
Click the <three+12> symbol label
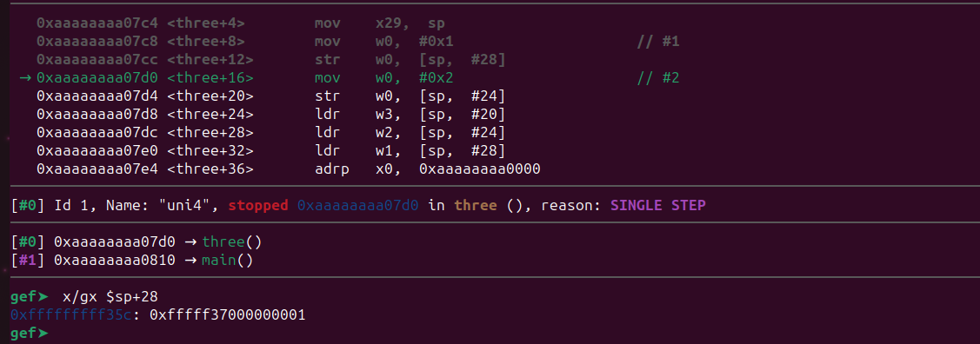pyautogui.click(x=210, y=60)
